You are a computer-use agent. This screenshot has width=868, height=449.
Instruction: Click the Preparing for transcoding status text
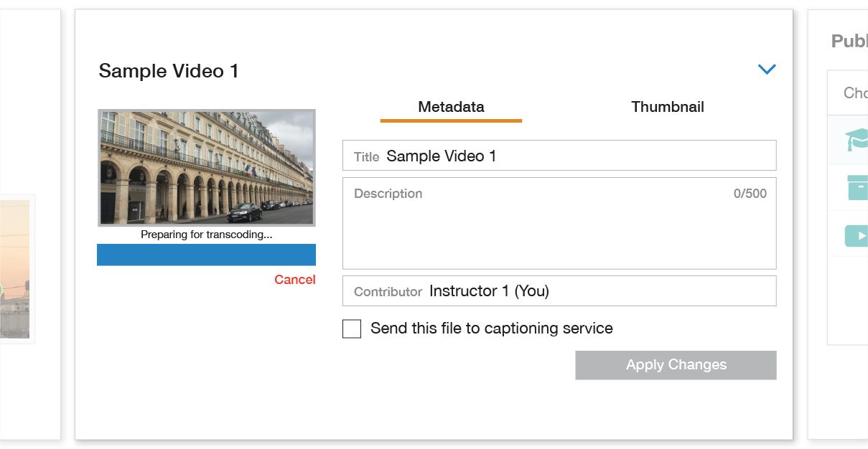pyautogui.click(x=206, y=235)
